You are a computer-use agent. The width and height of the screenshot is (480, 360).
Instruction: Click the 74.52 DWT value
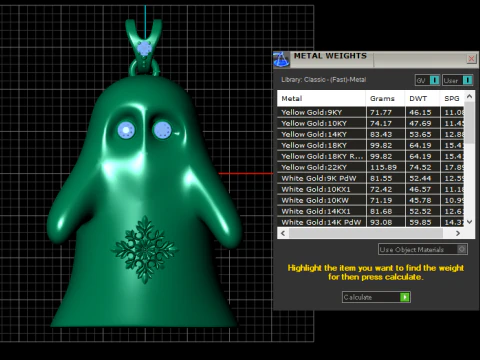[420, 167]
